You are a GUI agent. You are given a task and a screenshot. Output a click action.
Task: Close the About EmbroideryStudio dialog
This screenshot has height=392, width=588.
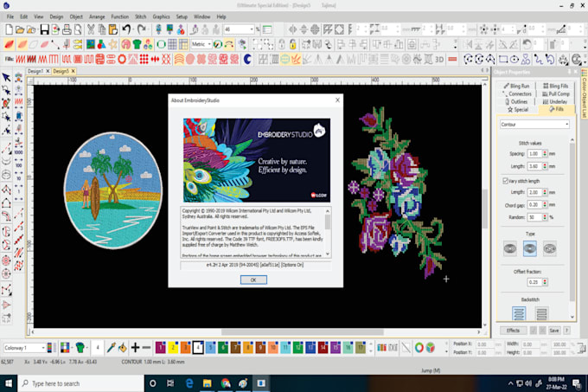(337, 100)
